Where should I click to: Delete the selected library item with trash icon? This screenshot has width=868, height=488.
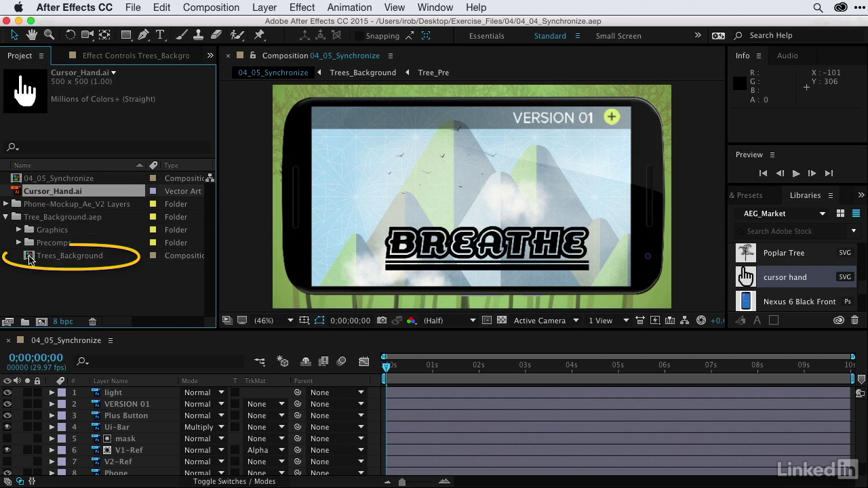(x=854, y=320)
